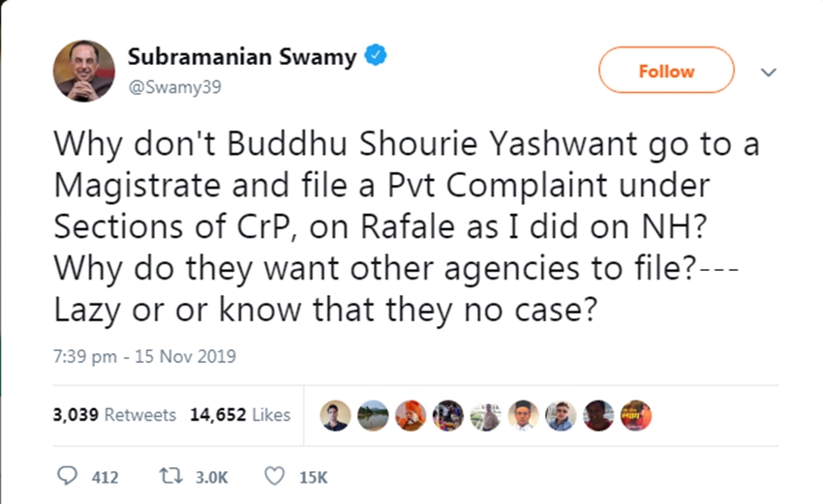Click the first liker avatar thumbnail
Image resolution: width=823 pixels, height=504 pixels.
335,416
